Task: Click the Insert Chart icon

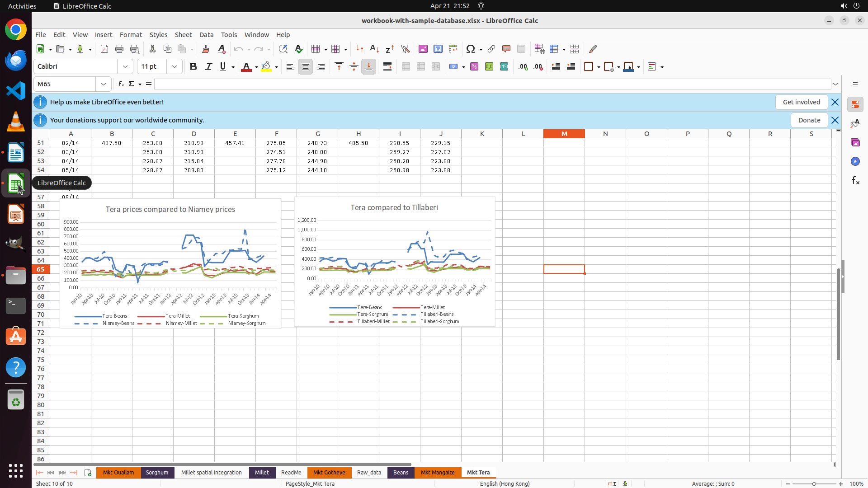Action: [x=438, y=49]
